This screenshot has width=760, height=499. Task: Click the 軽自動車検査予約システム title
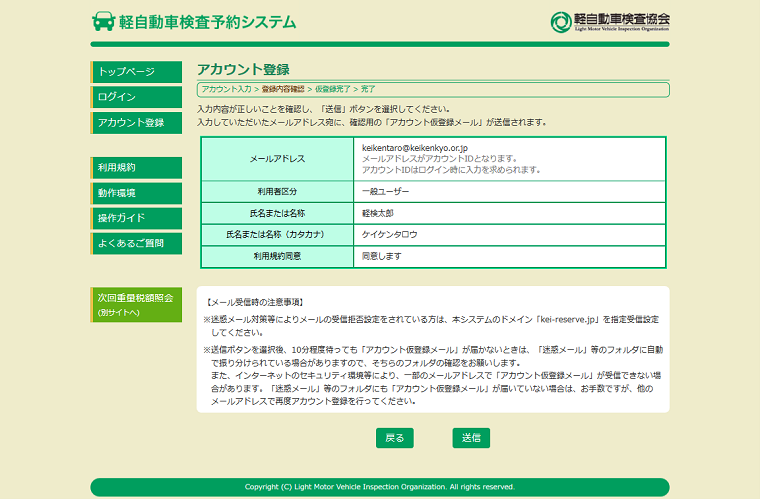point(207,22)
